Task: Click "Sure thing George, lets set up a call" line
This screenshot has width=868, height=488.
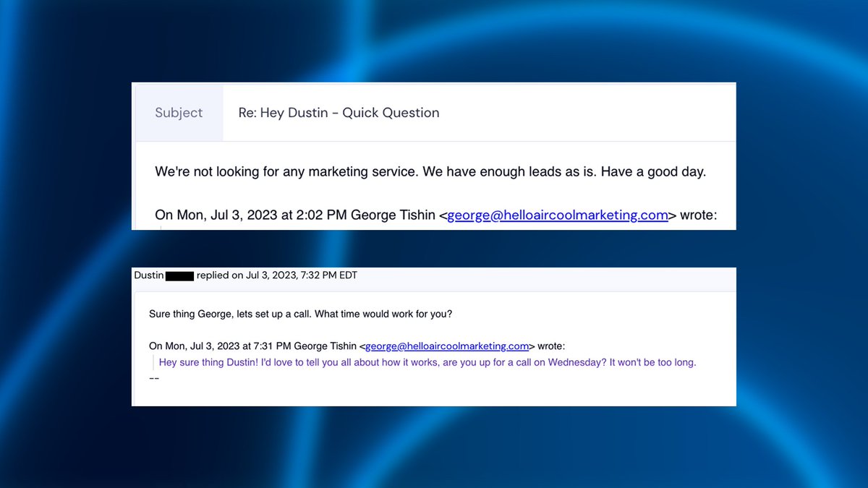Action: coord(300,314)
